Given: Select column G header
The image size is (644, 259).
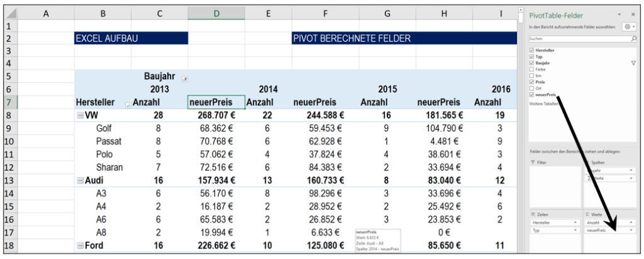Looking at the screenshot, I should tap(387, 14).
